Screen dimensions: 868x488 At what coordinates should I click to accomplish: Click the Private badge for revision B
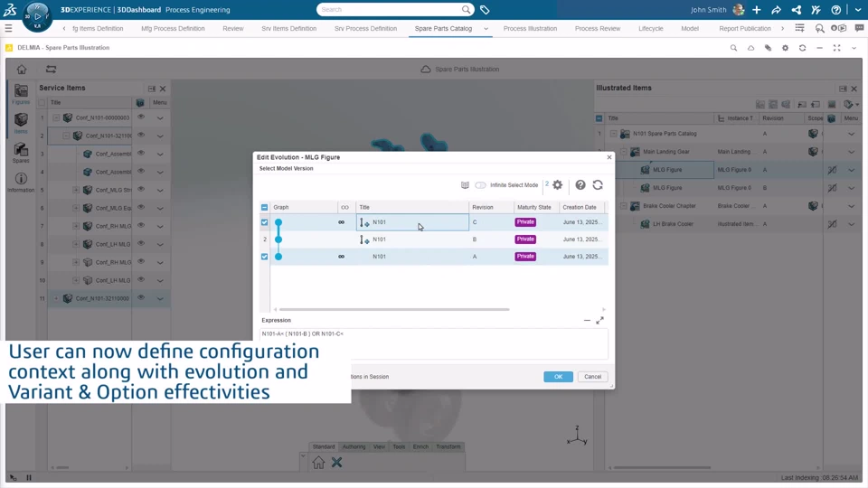[x=525, y=239]
